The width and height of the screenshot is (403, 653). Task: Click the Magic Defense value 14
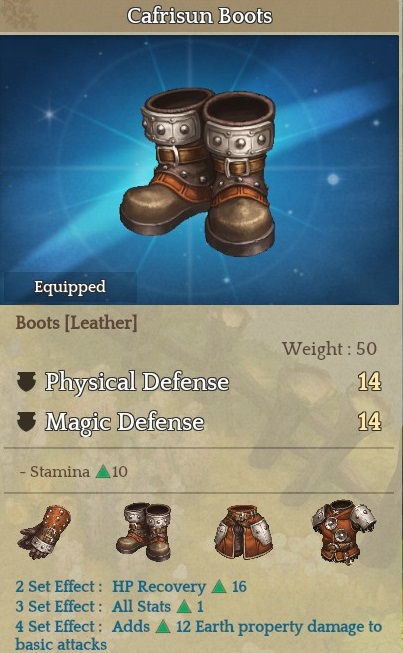coord(370,421)
